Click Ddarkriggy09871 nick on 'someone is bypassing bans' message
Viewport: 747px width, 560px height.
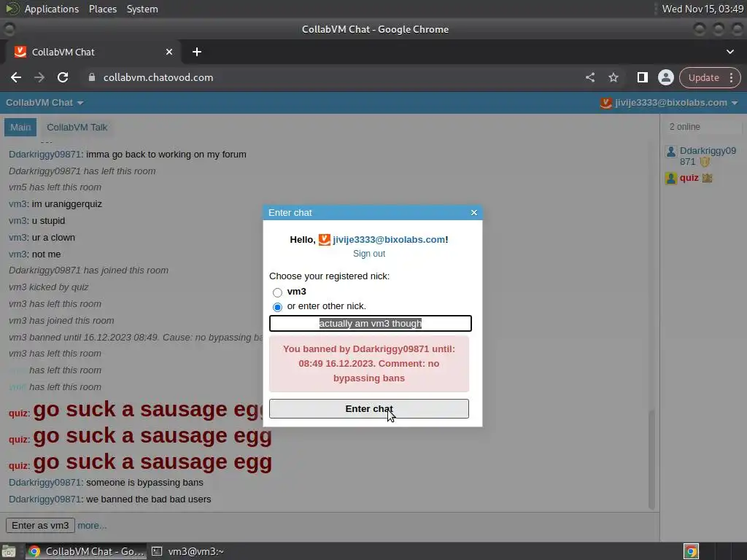point(44,483)
